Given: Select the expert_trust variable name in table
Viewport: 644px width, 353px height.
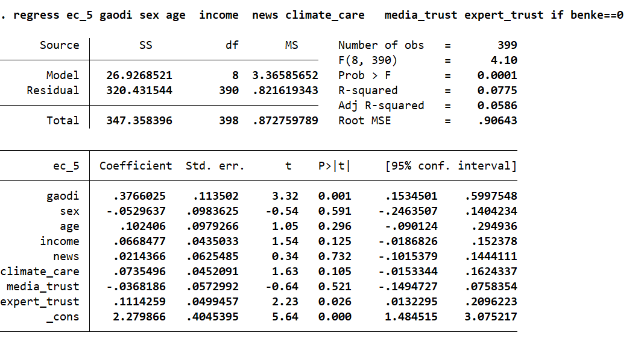Looking at the screenshot, I should click(x=40, y=302).
